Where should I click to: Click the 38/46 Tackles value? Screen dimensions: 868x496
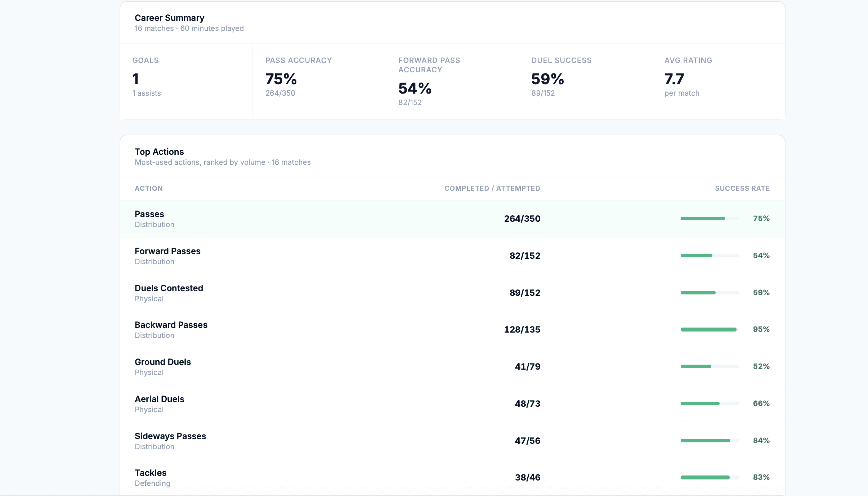528,478
